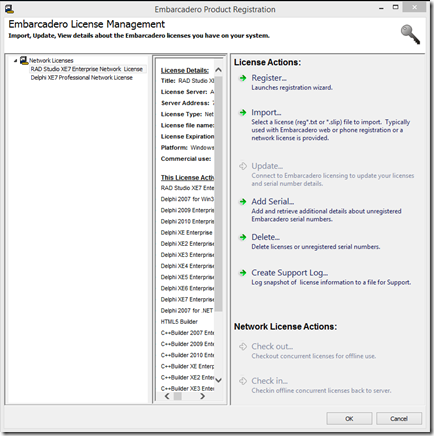Click the License Server field label
Image resolution: width=434 pixels, height=436 pixels.
tap(184, 92)
